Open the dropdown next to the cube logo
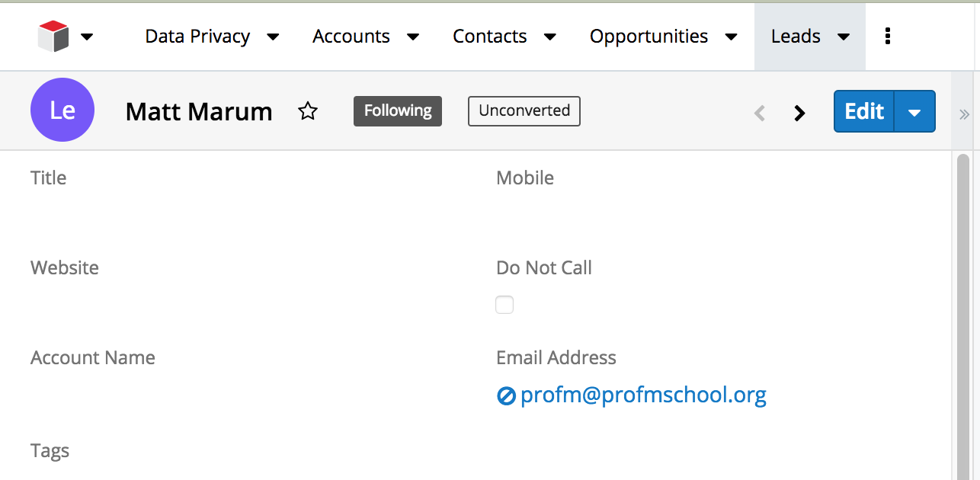The width and height of the screenshot is (980, 480). click(87, 37)
